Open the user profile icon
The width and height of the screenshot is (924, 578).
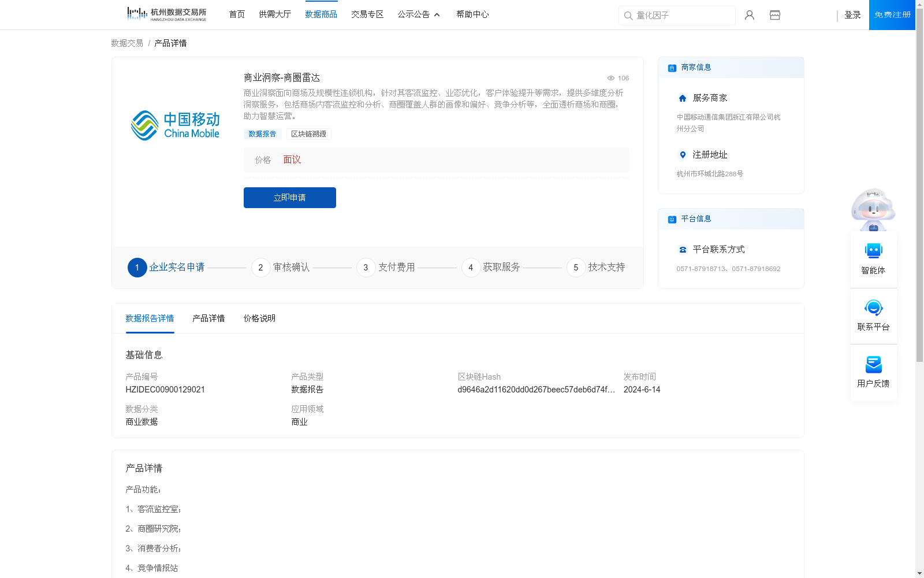(750, 15)
